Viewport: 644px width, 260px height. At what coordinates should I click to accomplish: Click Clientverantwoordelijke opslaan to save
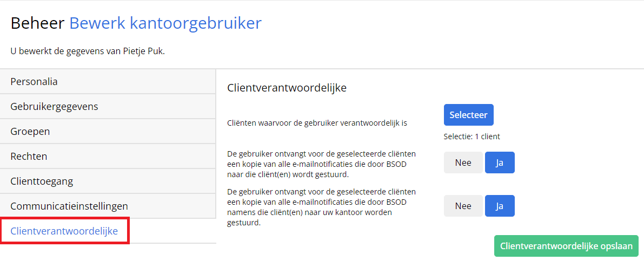pos(566,246)
